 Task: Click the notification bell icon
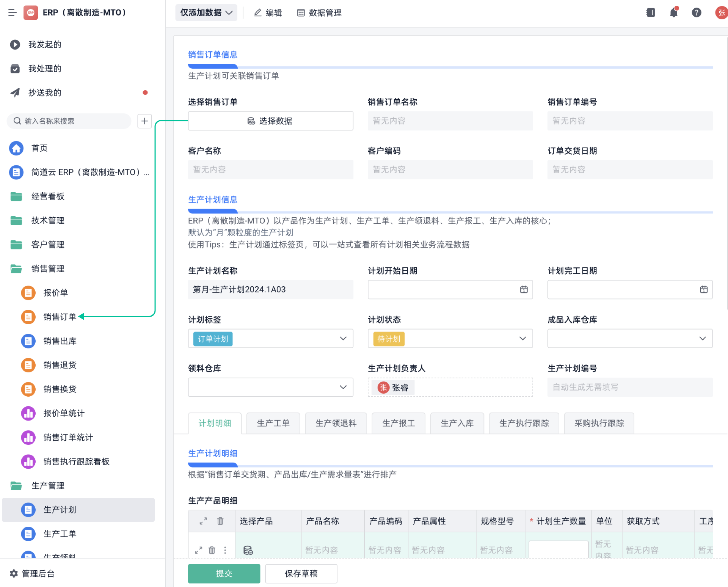coord(673,13)
